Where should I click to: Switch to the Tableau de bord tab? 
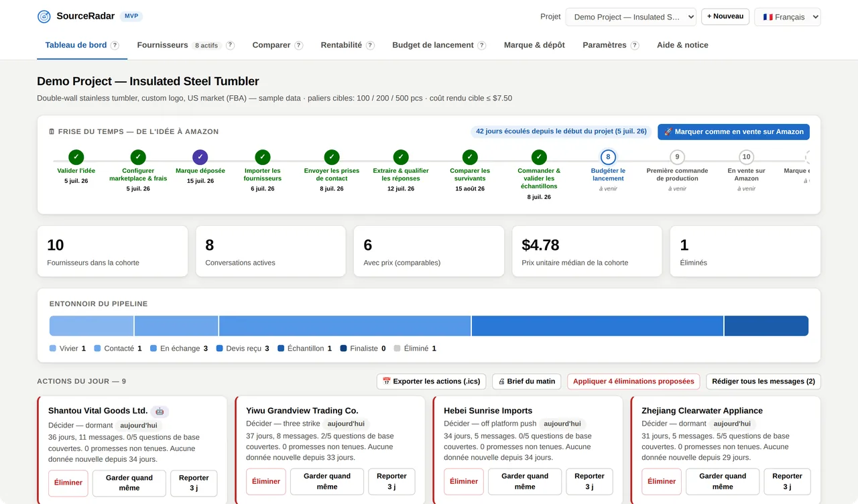coord(76,45)
